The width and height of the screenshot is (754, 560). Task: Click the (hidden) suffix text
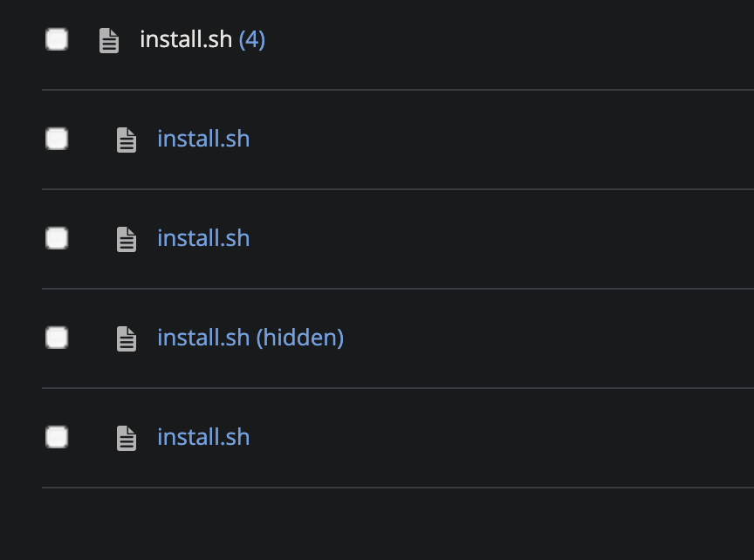(x=300, y=338)
